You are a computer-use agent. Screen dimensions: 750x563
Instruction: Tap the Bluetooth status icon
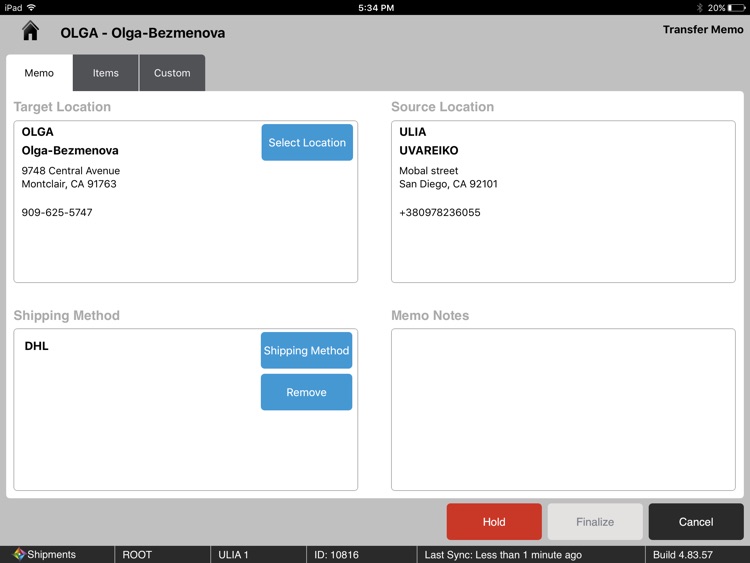pyautogui.click(x=699, y=8)
